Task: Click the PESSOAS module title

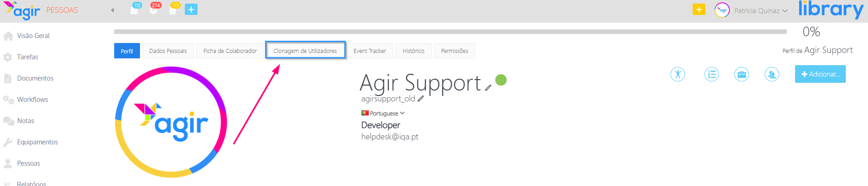Action: coord(62,10)
